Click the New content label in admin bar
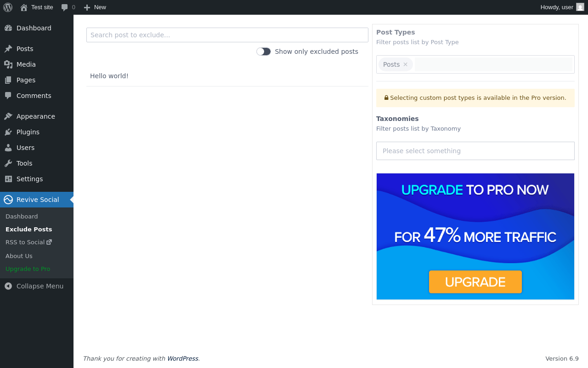The width and height of the screenshot is (588, 368). [x=100, y=7]
